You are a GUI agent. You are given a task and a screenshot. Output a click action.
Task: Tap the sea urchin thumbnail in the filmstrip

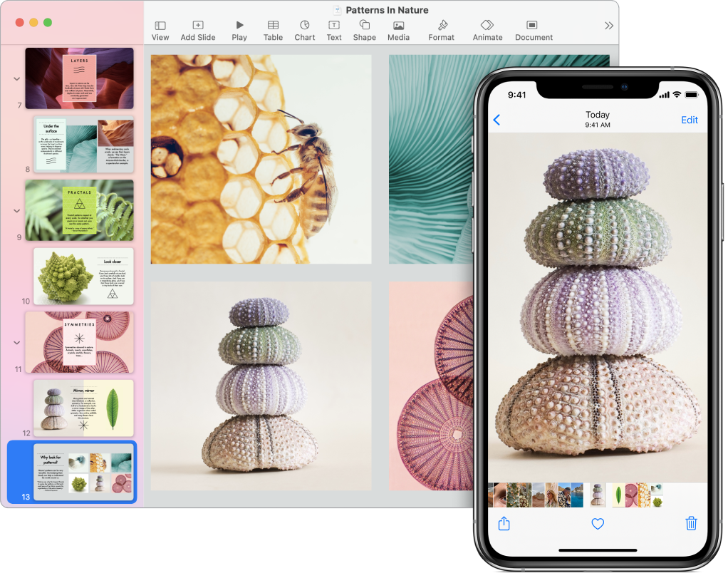point(597,495)
